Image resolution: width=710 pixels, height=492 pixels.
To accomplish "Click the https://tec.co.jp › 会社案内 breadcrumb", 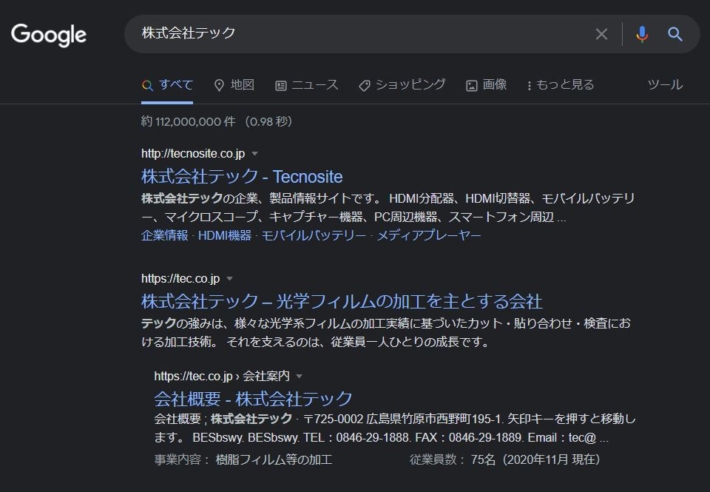I will [222, 376].
